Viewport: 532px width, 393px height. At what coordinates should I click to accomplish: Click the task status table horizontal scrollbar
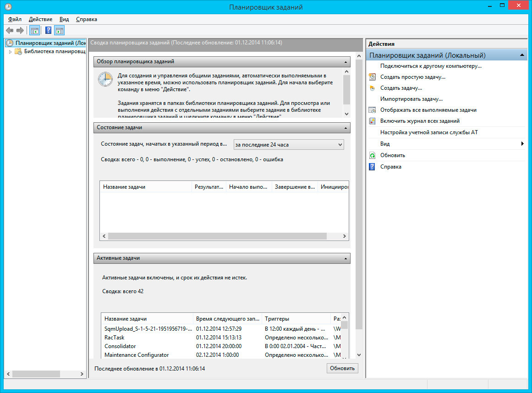click(x=217, y=236)
